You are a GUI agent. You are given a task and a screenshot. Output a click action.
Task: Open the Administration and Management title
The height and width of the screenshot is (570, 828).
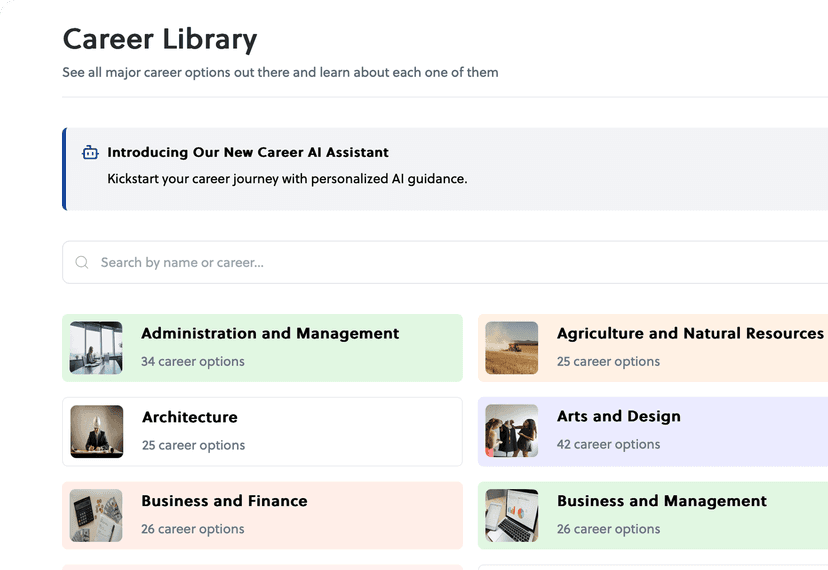pyautogui.click(x=270, y=334)
